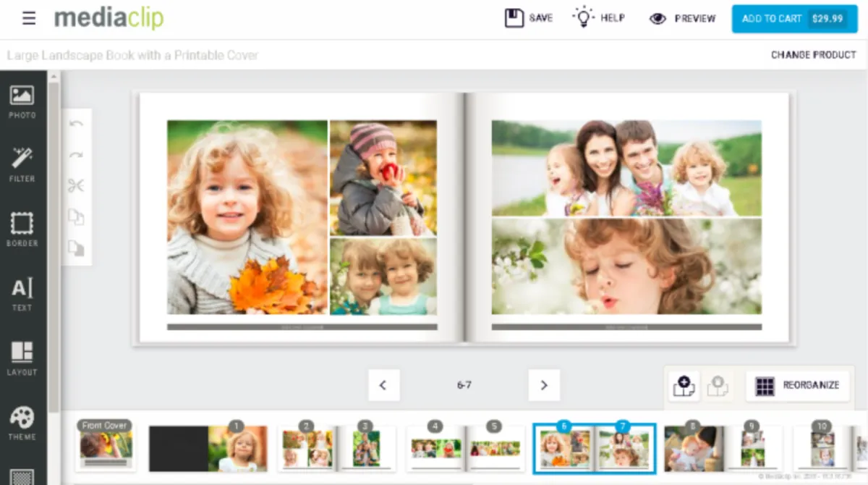Select page 9 thumbnail
This screenshot has width=868, height=485.
point(752,448)
